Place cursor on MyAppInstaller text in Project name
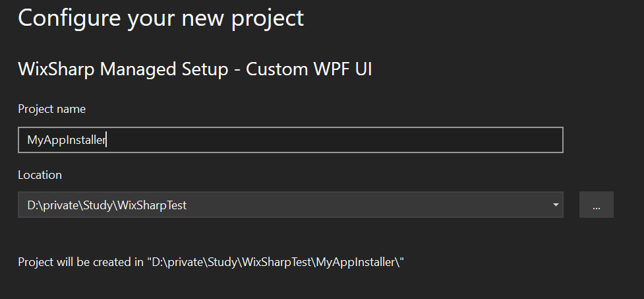 coord(67,140)
